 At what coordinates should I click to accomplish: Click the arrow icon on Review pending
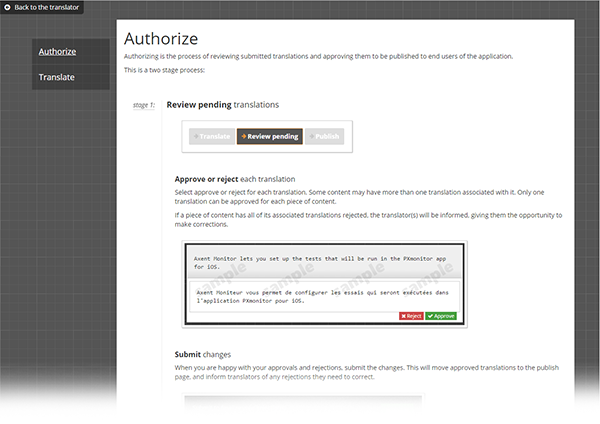pos(244,136)
